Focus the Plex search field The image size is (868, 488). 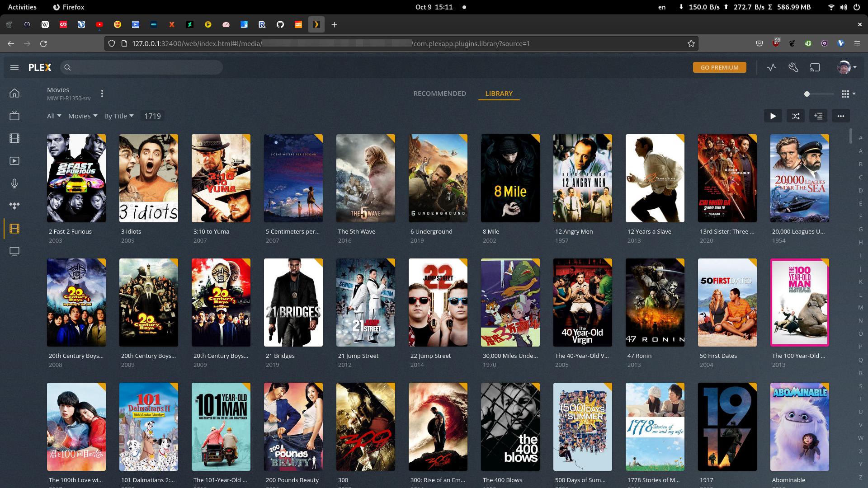141,67
